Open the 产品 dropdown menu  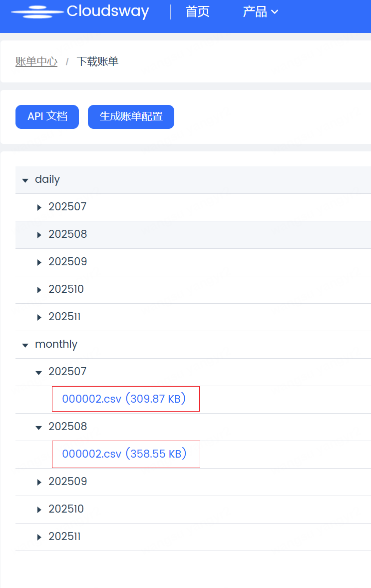coord(261,11)
